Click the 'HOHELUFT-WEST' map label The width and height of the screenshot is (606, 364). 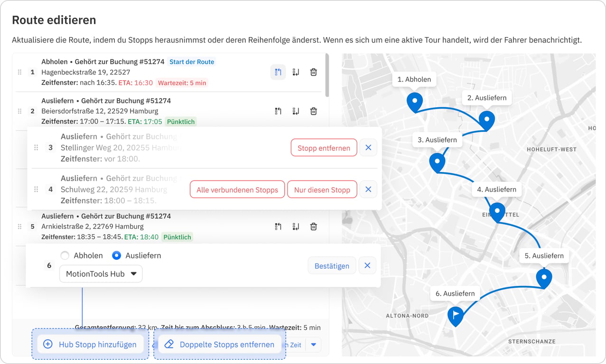pyautogui.click(x=551, y=149)
